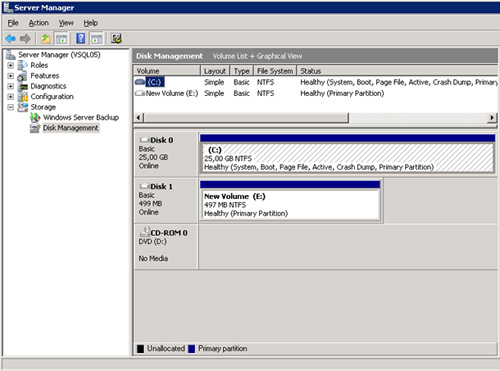The width and height of the screenshot is (500, 371).
Task: Click the Up one level folder icon
Action: coord(45,39)
